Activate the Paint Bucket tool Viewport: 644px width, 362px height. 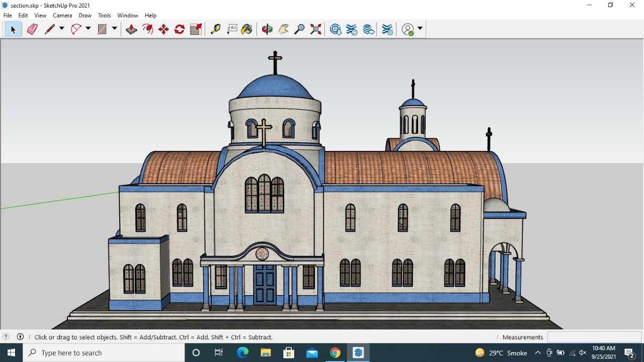coord(247,29)
